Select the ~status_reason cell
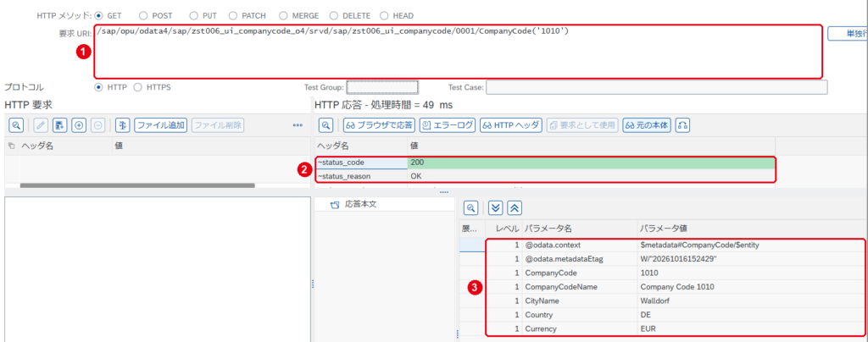Viewport: 868px width, 342px height. coord(360,176)
